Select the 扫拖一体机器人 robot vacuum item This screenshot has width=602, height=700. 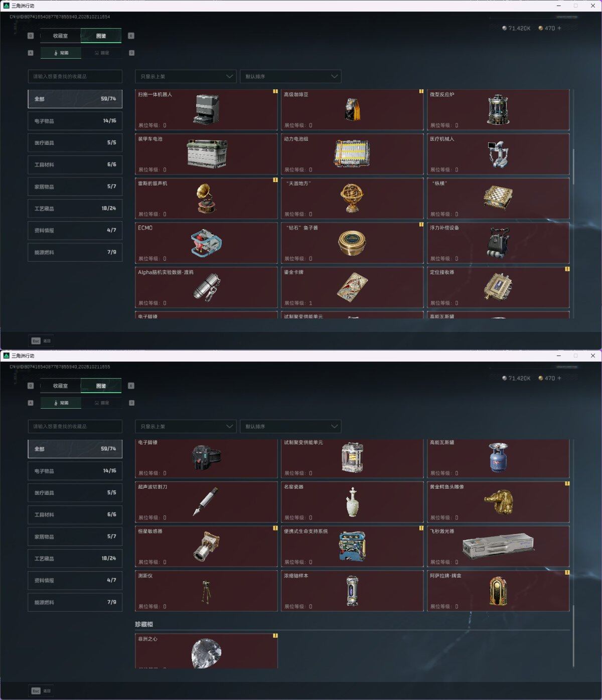click(x=206, y=110)
